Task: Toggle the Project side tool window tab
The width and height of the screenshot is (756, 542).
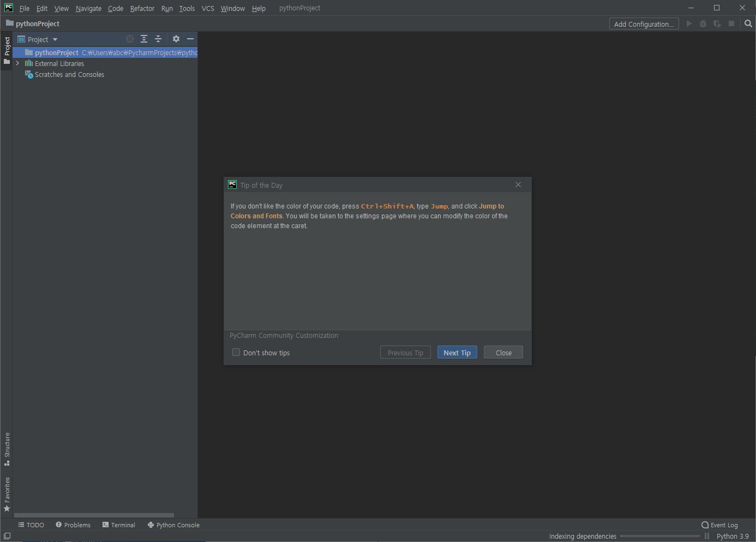Action: click(x=7, y=50)
